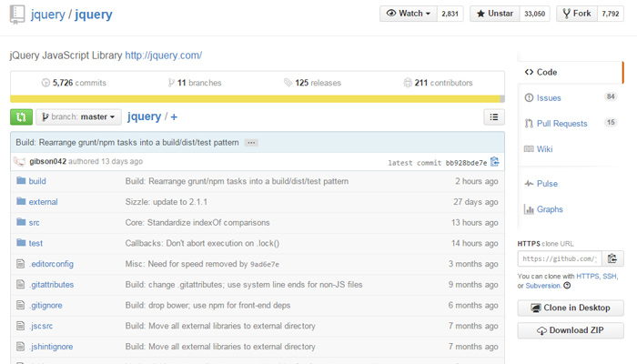
Task: Click the src folder icon
Action: point(21,222)
